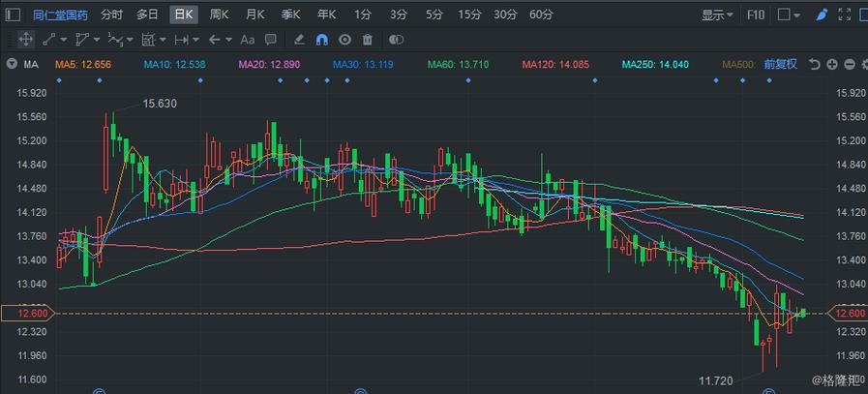The height and width of the screenshot is (394, 868).
Task: Select the horizontal range measure tool
Action: [x=181, y=40]
